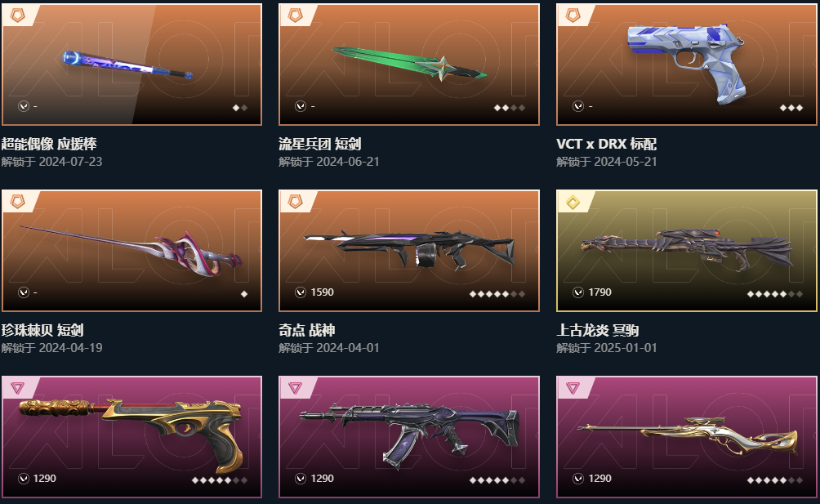Click the 奇点 战神 title text

click(x=307, y=331)
